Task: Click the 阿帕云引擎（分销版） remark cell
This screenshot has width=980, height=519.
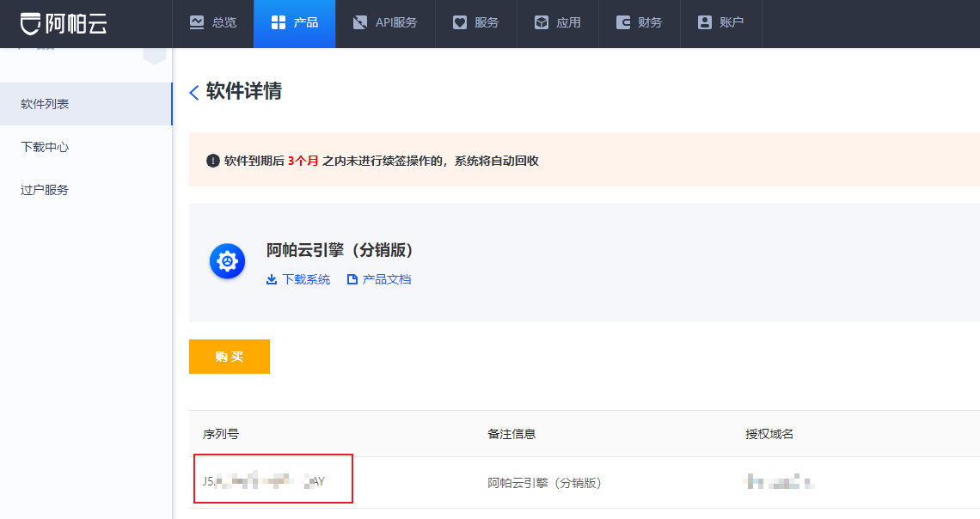Action: click(544, 483)
